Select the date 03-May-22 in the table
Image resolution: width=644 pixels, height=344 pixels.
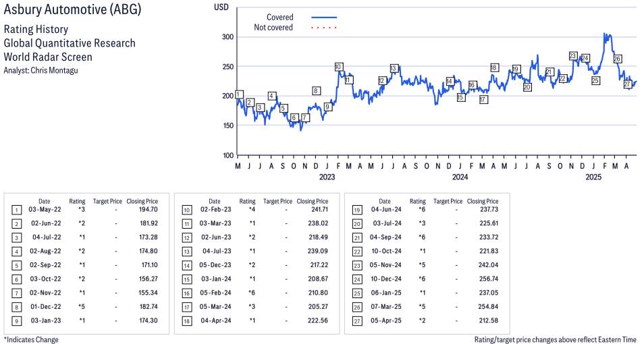click(45, 209)
